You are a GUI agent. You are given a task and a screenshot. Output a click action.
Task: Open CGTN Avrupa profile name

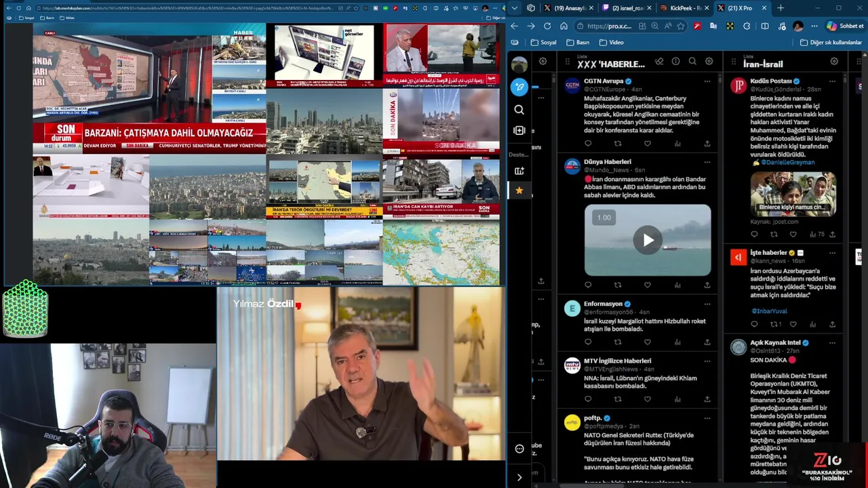coord(603,81)
